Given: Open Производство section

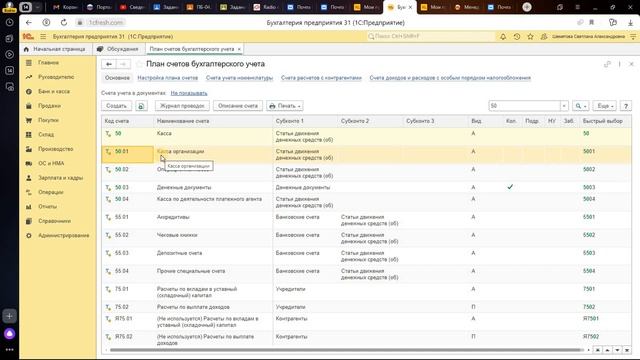Looking at the screenshot, I should pyautogui.click(x=56, y=149).
